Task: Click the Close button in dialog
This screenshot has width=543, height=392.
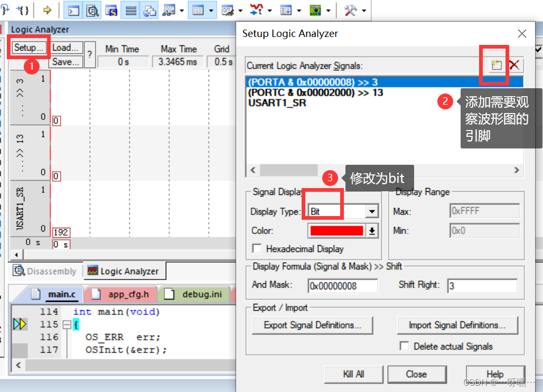Action: tap(416, 374)
